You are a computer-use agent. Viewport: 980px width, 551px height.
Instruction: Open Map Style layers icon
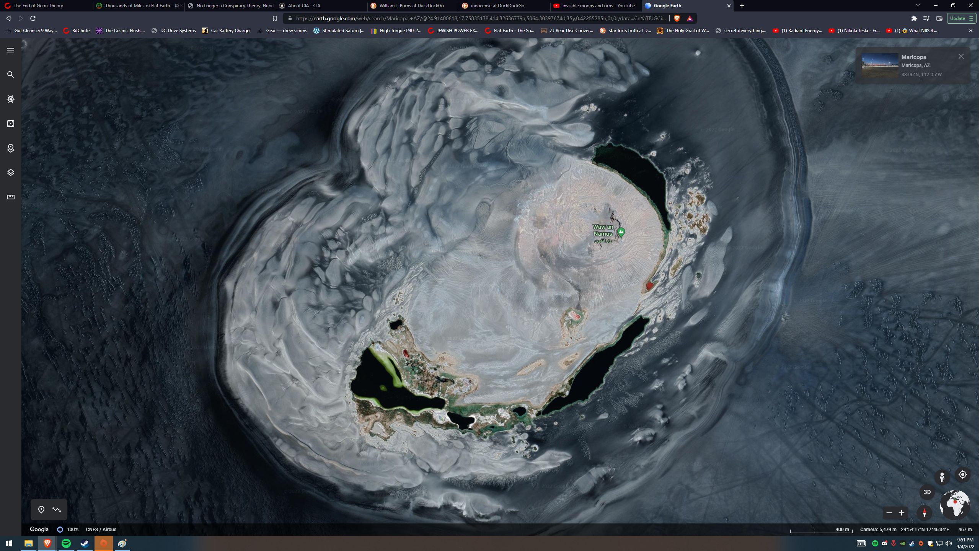11,173
